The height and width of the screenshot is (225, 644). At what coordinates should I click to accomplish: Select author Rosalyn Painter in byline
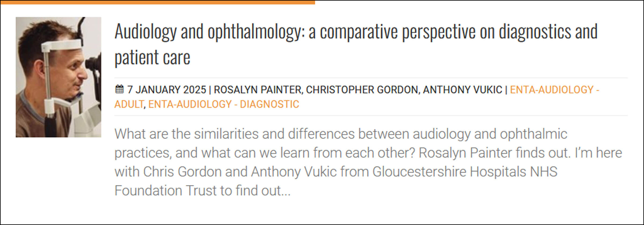tap(257, 90)
